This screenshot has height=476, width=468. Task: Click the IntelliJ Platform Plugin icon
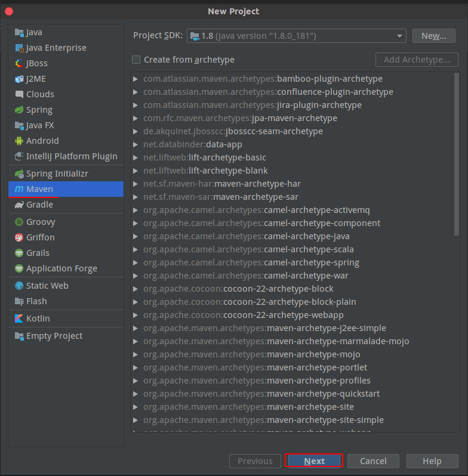click(19, 156)
